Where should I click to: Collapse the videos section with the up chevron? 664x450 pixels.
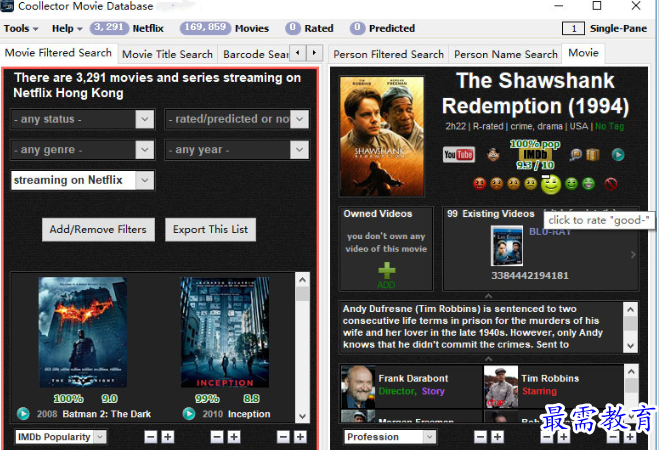[x=488, y=296]
